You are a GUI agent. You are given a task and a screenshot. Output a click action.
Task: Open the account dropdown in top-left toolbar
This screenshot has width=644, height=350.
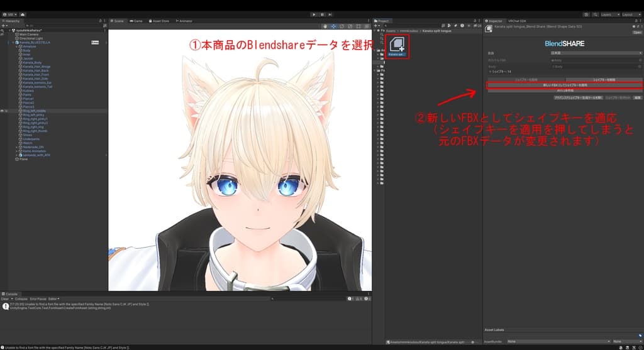pyautogui.click(x=10, y=14)
